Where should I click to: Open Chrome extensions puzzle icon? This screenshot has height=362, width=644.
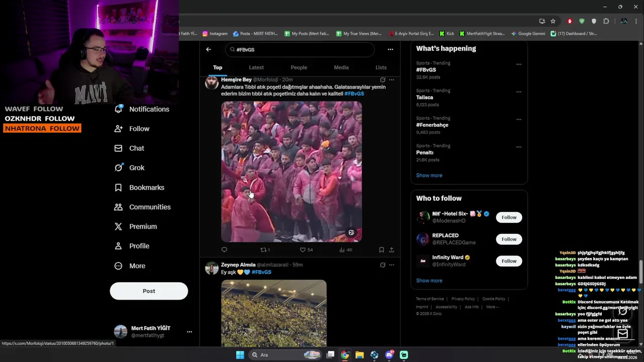606,21
